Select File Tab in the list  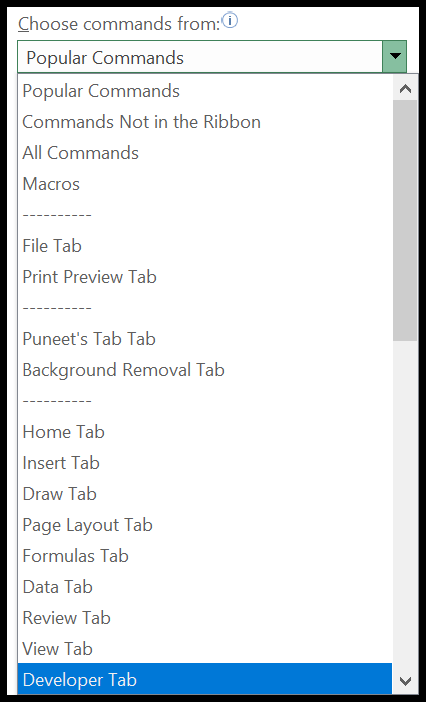coord(205,246)
